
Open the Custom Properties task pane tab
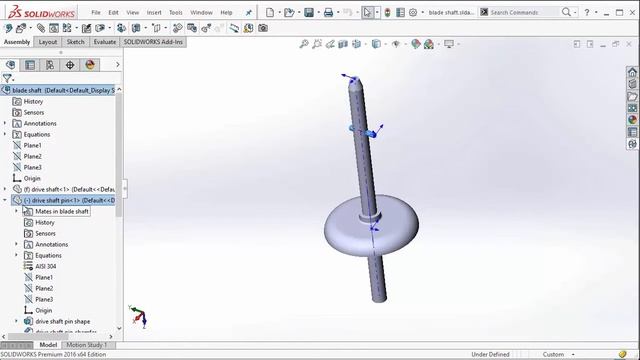pos(632,132)
